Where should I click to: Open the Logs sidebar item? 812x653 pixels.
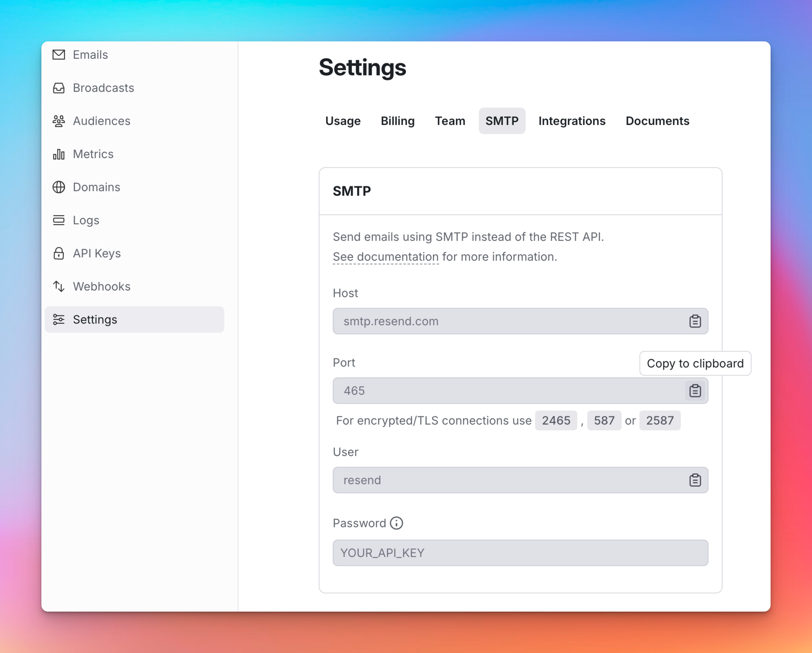click(86, 220)
